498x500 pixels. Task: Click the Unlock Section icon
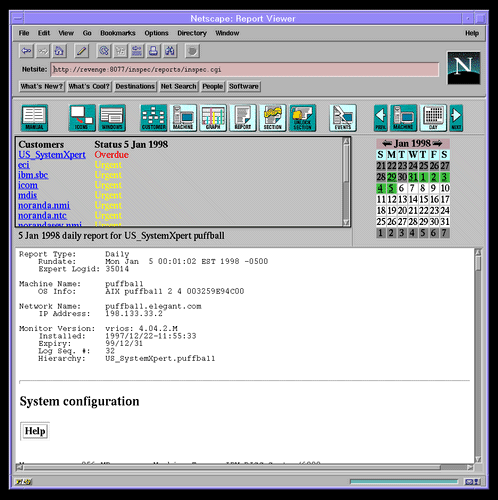302,118
